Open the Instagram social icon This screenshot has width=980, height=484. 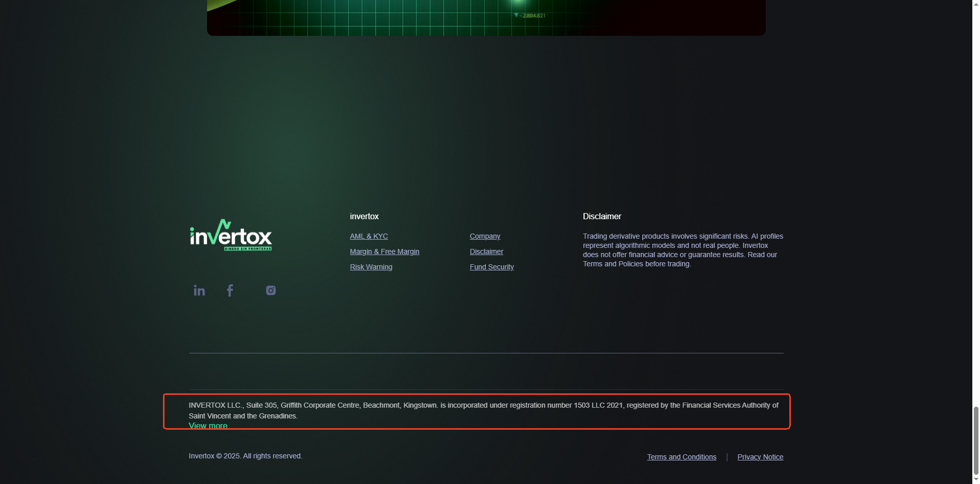tap(271, 290)
